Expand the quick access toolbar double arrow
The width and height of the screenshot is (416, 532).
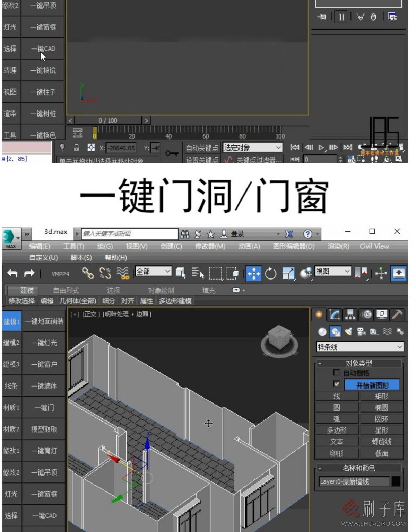[27, 234]
